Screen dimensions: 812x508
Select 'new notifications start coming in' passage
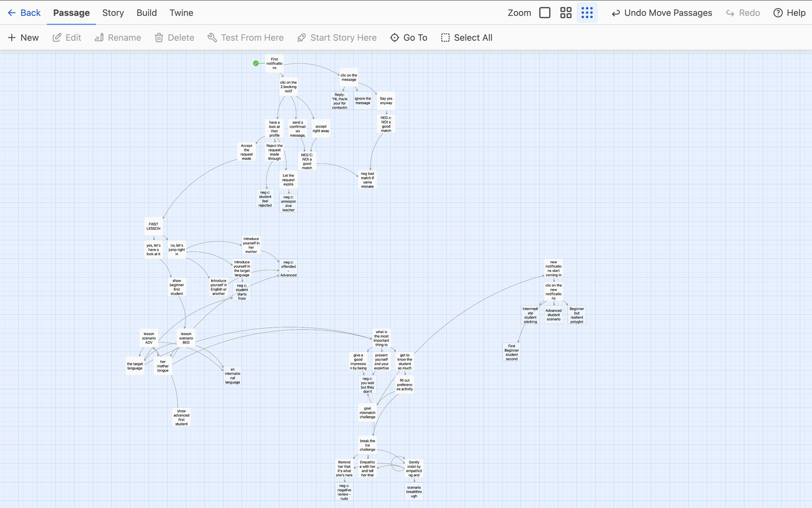[553, 268]
